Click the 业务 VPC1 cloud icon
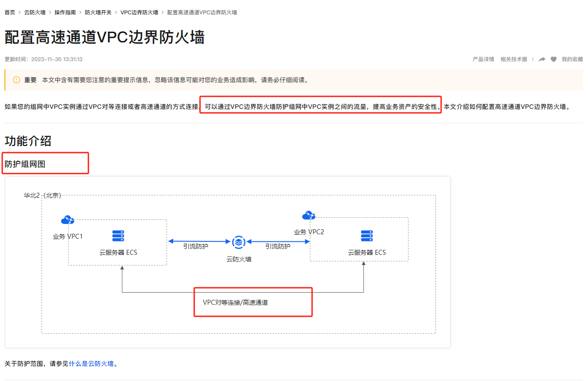Viewport: 588px width, 381px height. point(67,220)
